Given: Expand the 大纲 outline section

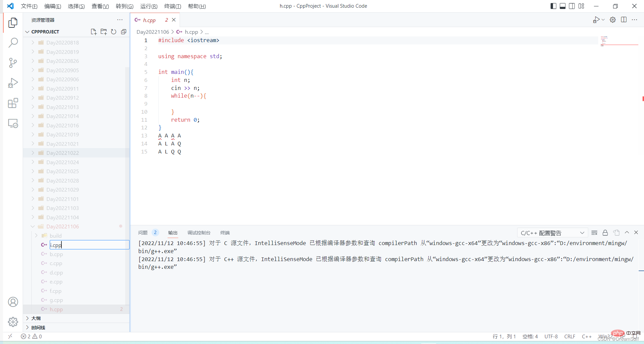Looking at the screenshot, I should pos(36,318).
